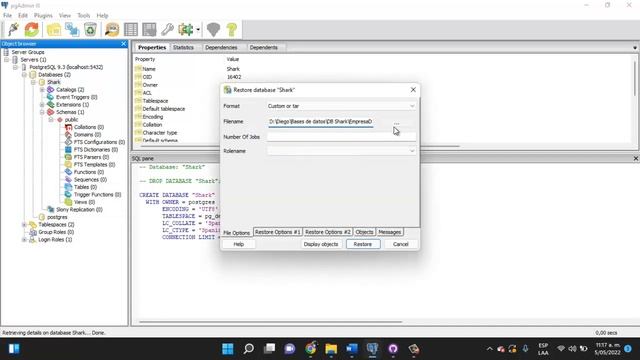Click the help question mark toolbar icon
The height and width of the screenshot is (360, 640).
click(x=232, y=29)
